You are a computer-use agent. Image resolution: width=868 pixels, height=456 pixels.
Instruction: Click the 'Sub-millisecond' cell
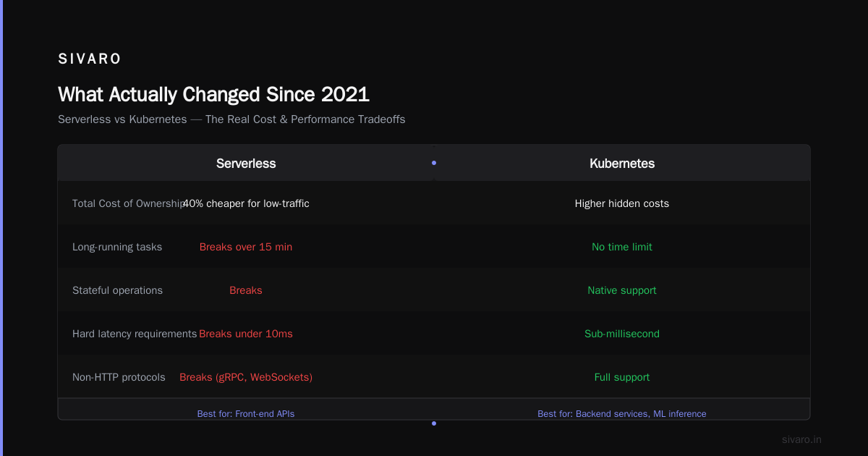tap(622, 334)
